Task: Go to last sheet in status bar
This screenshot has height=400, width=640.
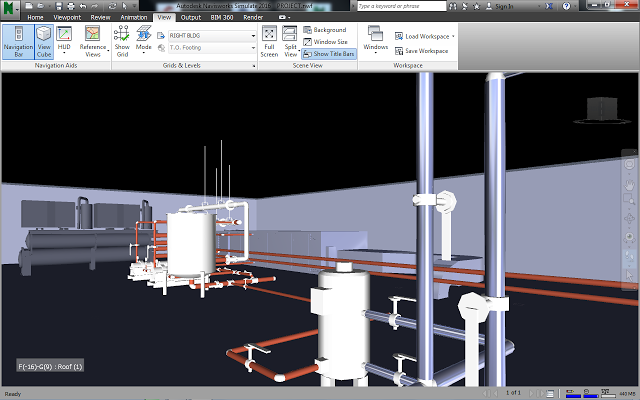Action: [540, 393]
